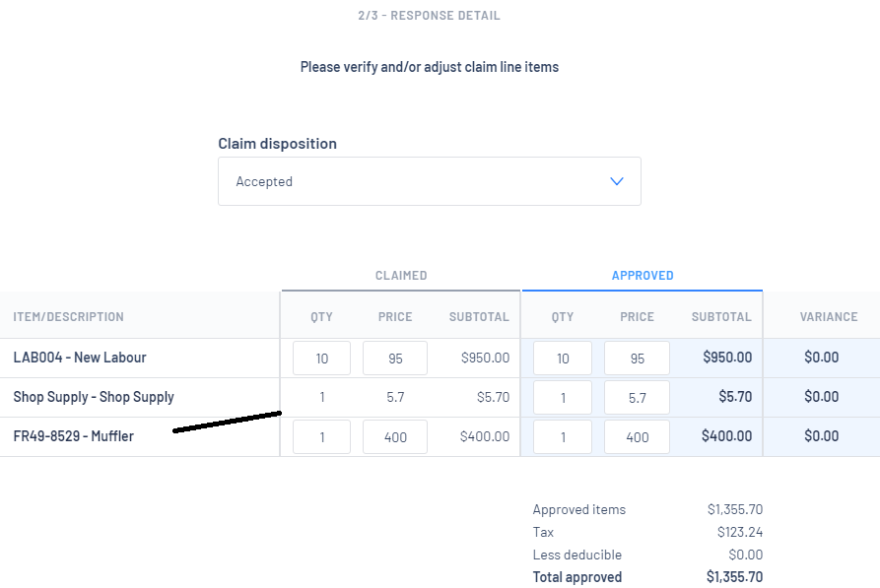Screen dimensions: 880x588
Task: Click claimed PRICE field for LAB004 labour
Action: pyautogui.click(x=395, y=359)
